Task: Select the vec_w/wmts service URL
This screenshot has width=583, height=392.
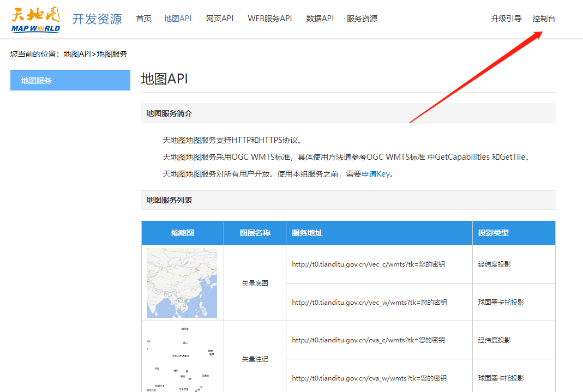Action: pyautogui.click(x=369, y=303)
